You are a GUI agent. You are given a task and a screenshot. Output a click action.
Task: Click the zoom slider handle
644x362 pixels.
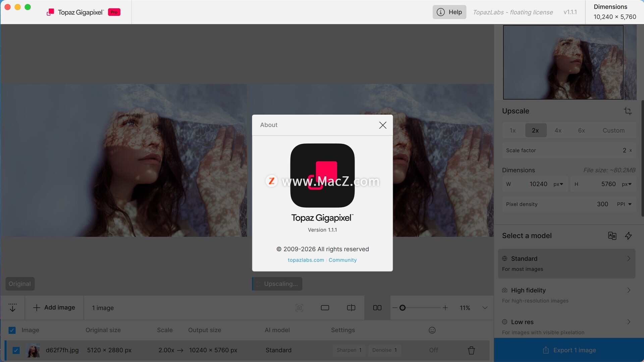(402, 308)
